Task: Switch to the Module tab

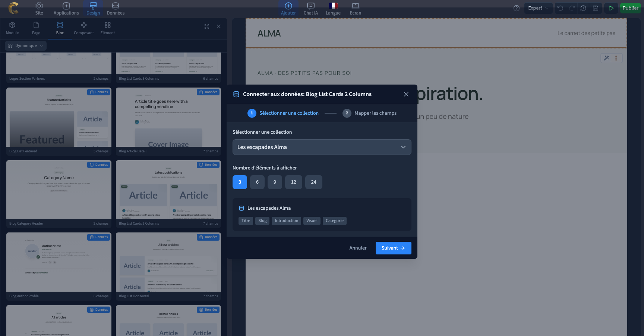Action: pos(12,28)
